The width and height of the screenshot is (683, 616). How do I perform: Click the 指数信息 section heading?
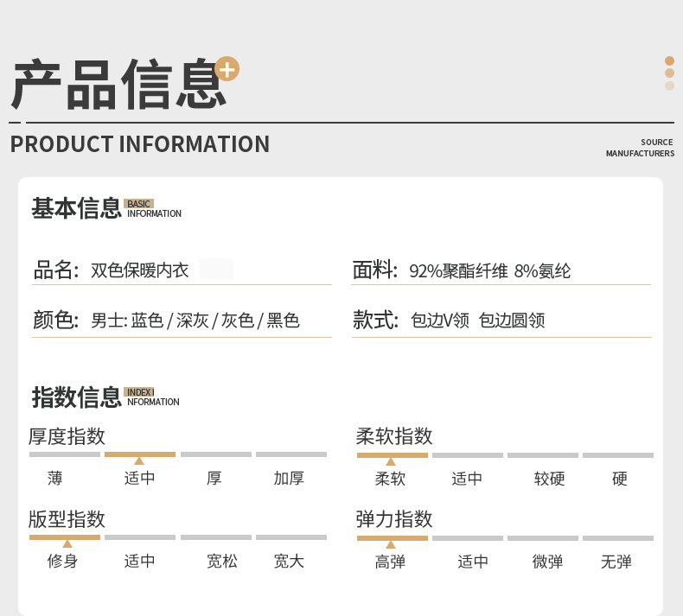point(76,397)
